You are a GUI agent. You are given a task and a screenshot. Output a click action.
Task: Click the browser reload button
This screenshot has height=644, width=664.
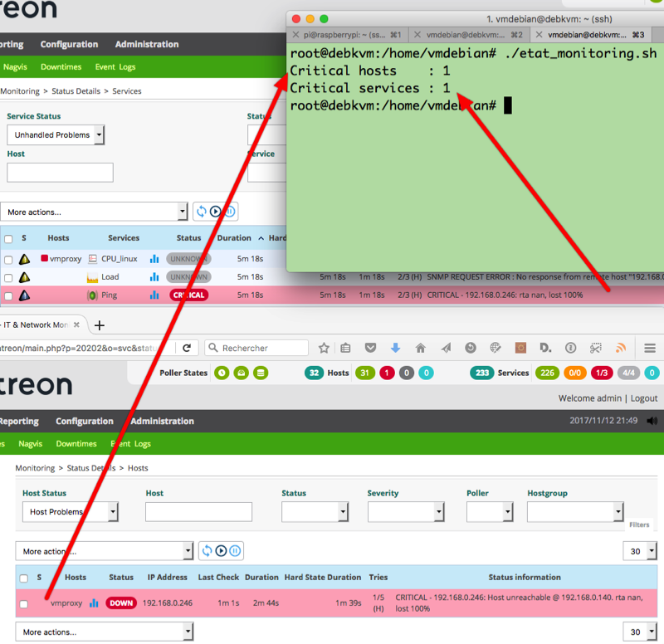[x=188, y=349]
